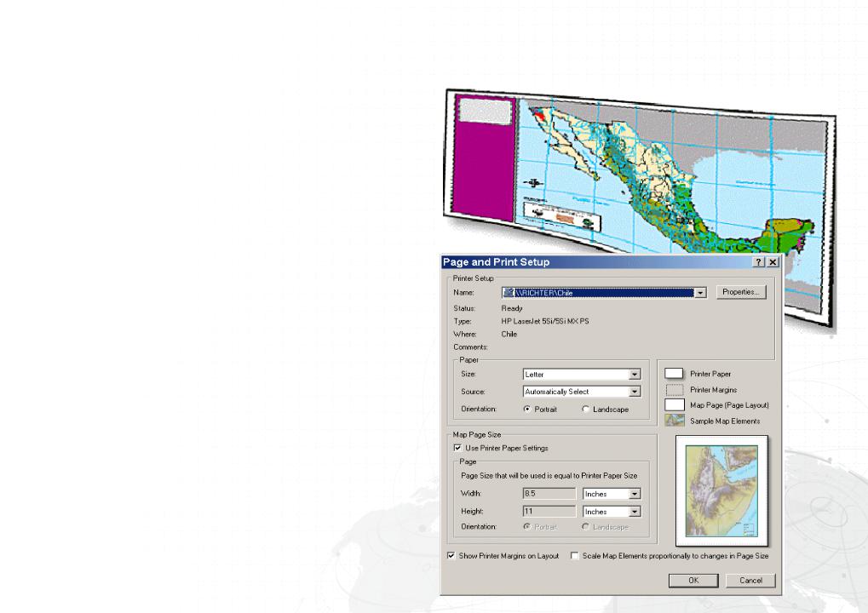Toggle Show Printer Margins on Layout
The height and width of the screenshot is (613, 868).
(x=451, y=555)
